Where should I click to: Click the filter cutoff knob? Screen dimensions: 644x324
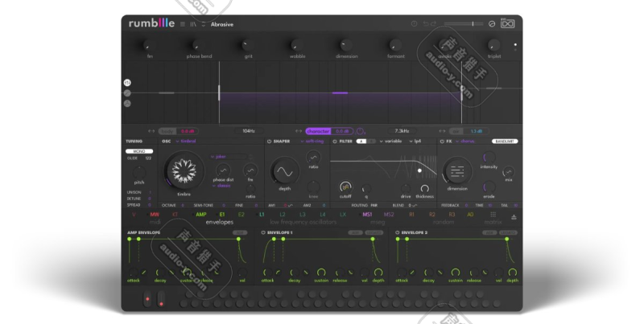346,187
